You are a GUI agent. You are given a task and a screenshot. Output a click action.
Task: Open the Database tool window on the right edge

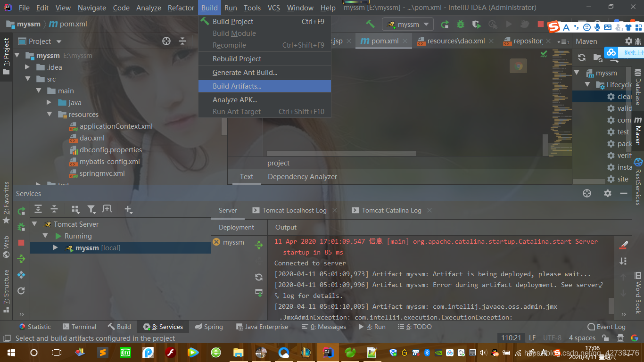point(638,88)
